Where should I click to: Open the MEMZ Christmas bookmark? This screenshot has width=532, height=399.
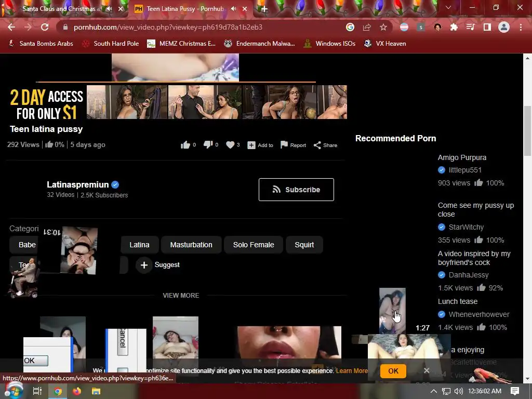181,44
